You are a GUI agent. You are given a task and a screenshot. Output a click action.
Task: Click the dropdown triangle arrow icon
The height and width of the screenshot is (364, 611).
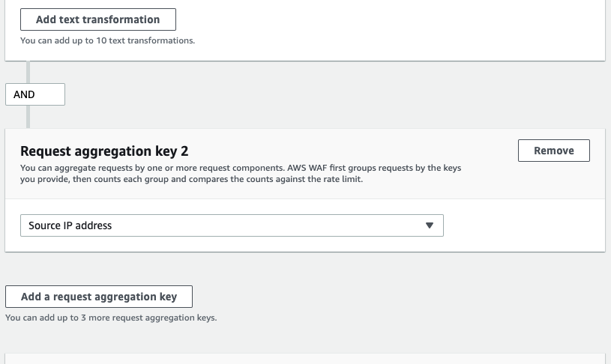coord(430,225)
